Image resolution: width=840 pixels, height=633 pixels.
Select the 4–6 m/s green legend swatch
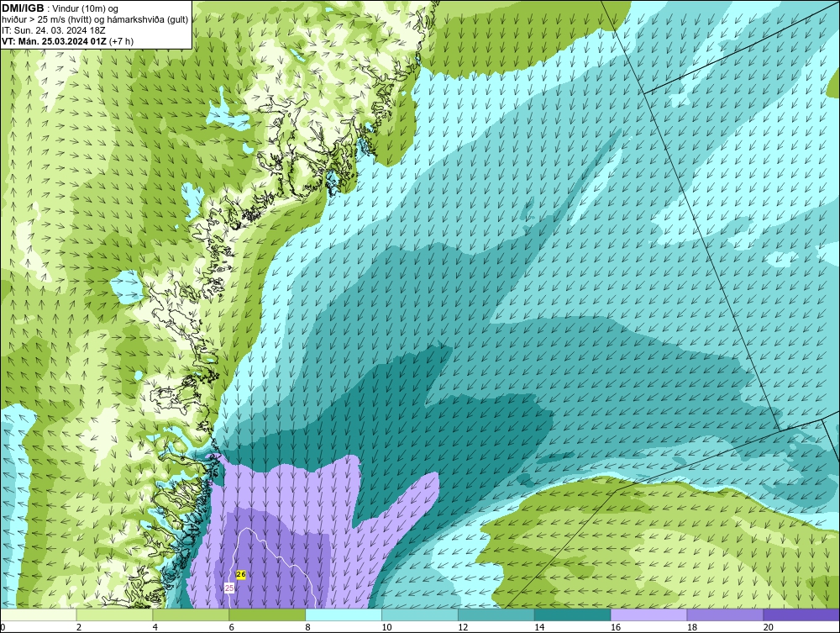192,615
